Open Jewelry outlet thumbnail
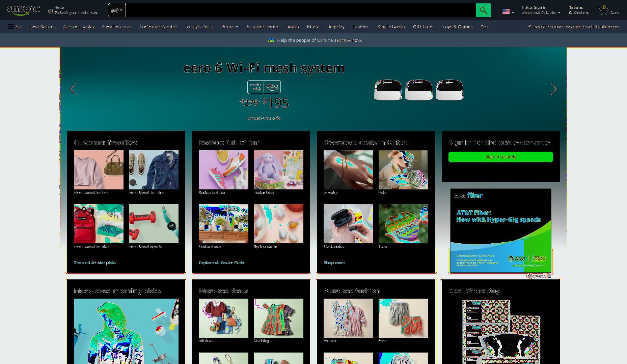 [348, 170]
